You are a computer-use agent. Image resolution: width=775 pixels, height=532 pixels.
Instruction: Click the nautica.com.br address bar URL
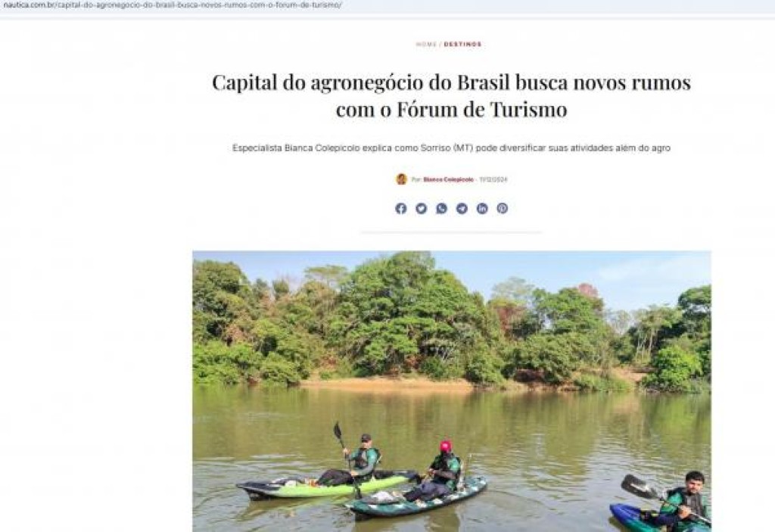point(172,5)
